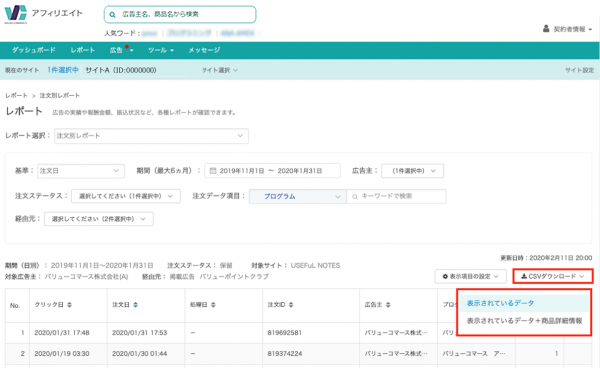
Task: Click the キーワードで検索 input field
Action: (396, 196)
